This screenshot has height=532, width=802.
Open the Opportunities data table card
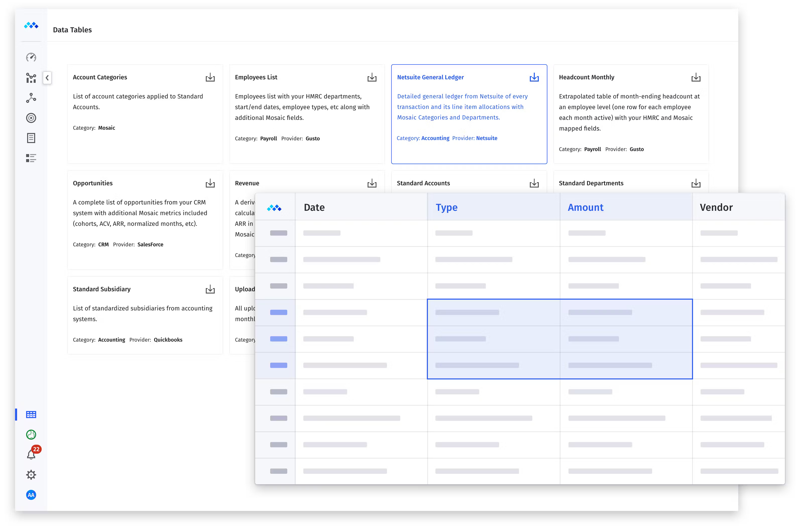(x=93, y=183)
